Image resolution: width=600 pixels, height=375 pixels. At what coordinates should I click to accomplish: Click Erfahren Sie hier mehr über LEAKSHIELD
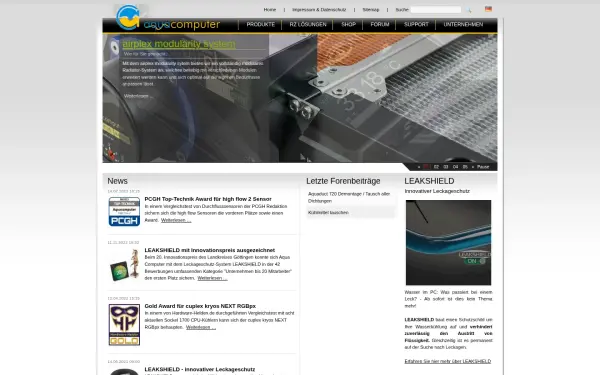click(x=448, y=361)
